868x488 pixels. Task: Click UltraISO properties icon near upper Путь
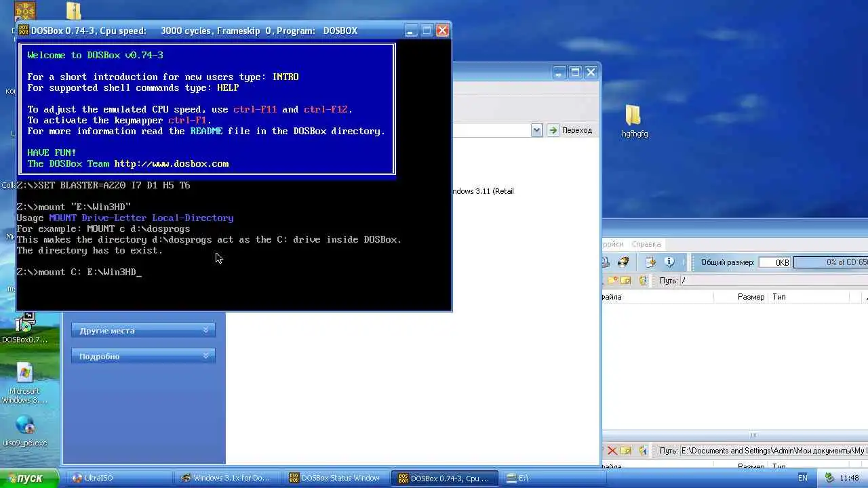tap(643, 281)
